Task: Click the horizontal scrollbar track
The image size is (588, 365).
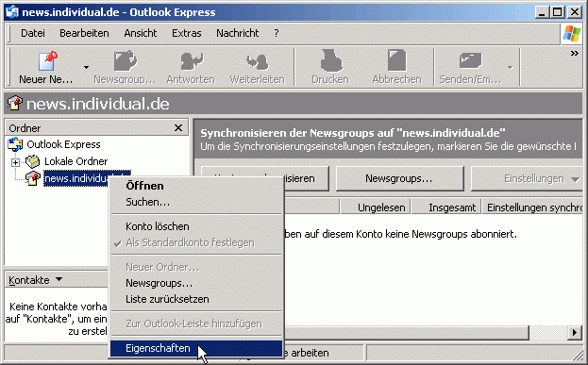Action: pyautogui.click(x=548, y=332)
